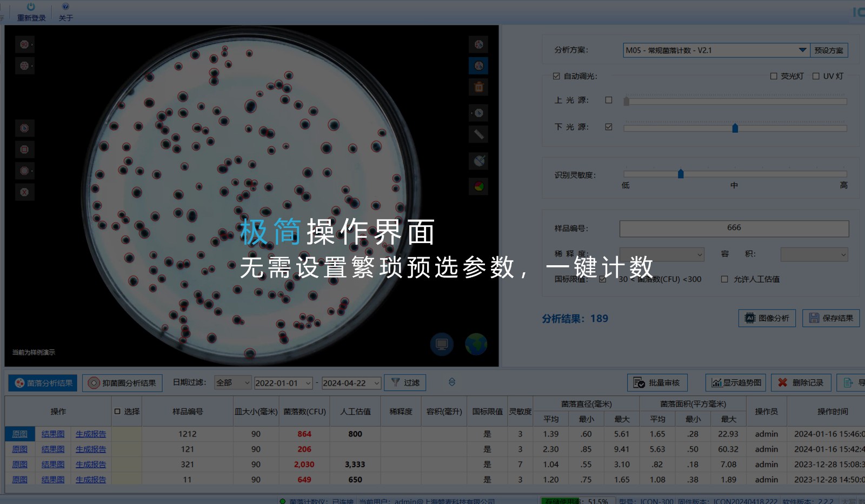Click the 图像分析 button

click(x=767, y=318)
